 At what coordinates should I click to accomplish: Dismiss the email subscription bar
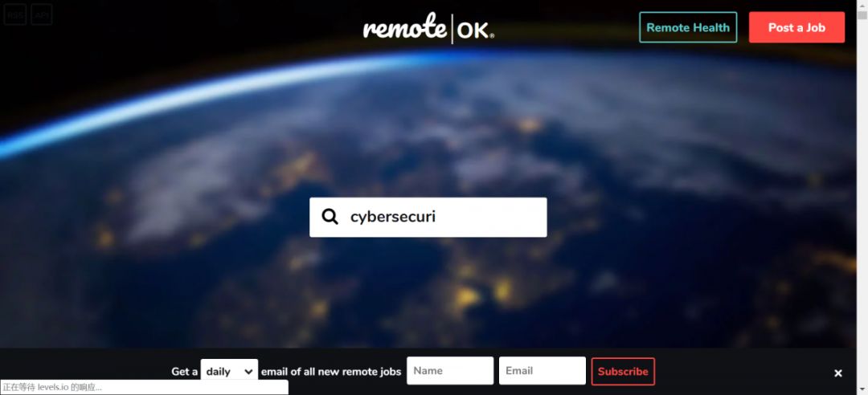[x=838, y=373]
